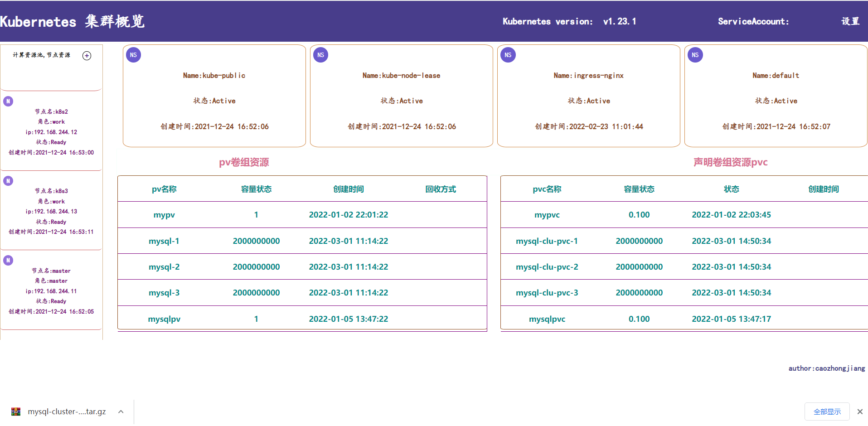Select mysql-clu-pvc-2 row name

[x=547, y=267]
